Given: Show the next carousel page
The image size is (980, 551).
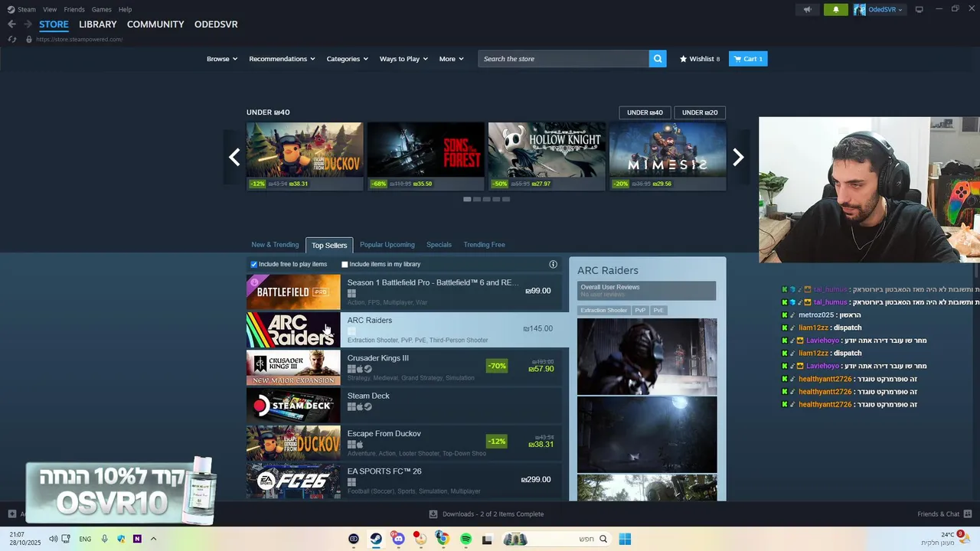Looking at the screenshot, I should (x=738, y=157).
